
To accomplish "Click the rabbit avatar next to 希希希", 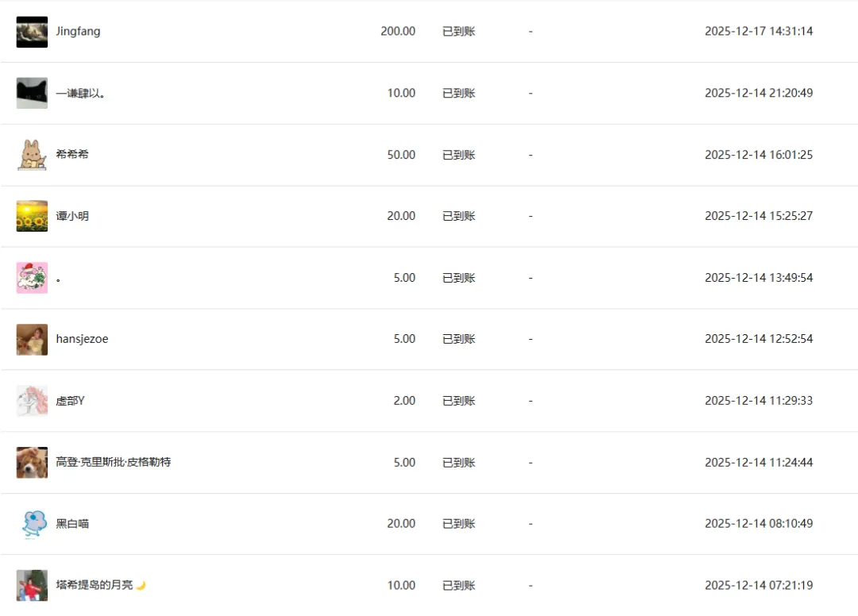I will tap(32, 155).
